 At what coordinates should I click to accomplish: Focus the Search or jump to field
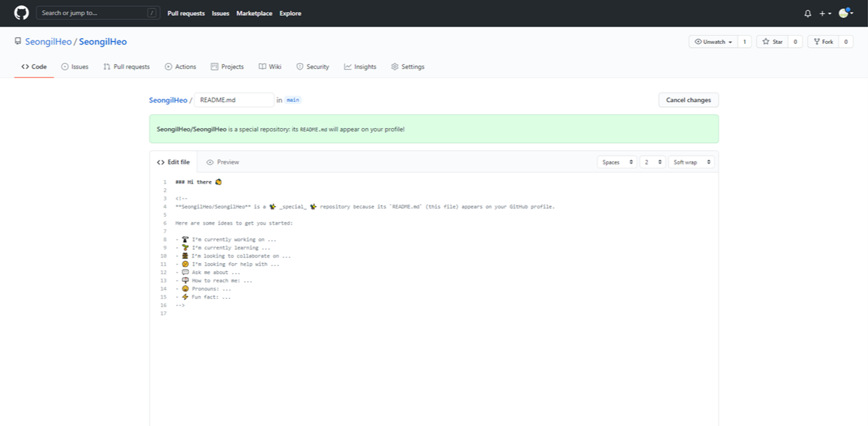(x=98, y=13)
